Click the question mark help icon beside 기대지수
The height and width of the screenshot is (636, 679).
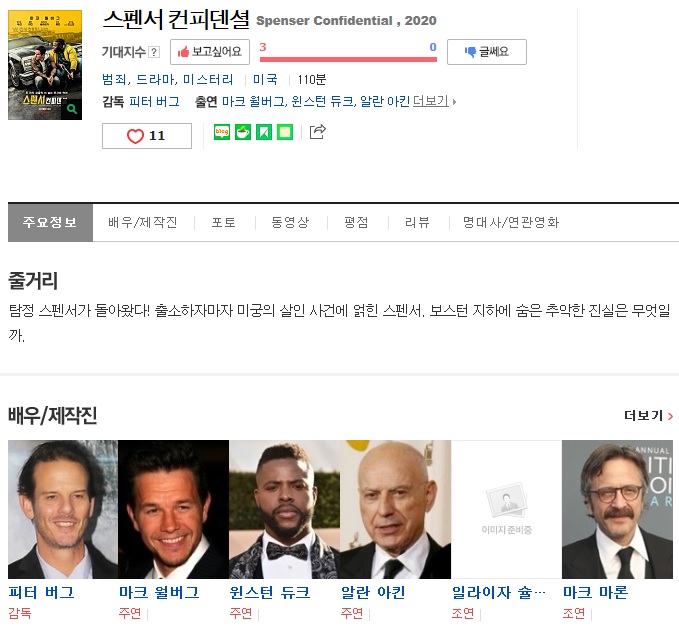click(x=154, y=52)
